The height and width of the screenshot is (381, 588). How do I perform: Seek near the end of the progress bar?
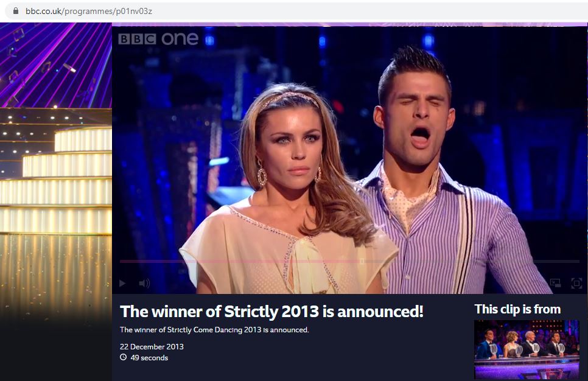570,261
